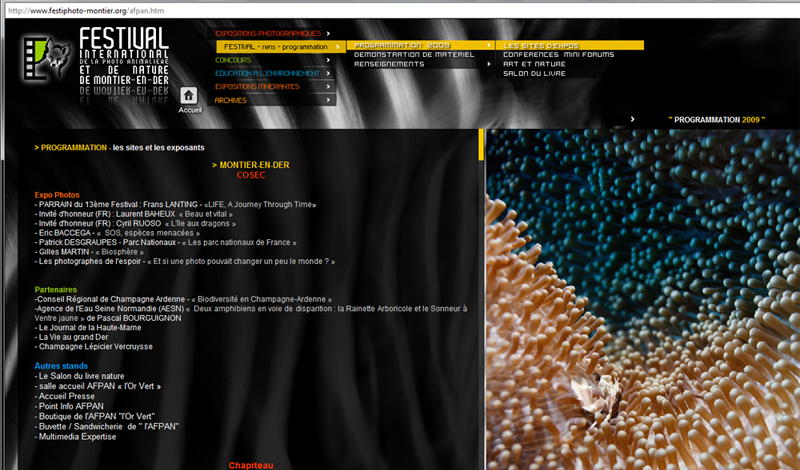The width and height of the screenshot is (800, 470).
Task: Select Démonstration de Matériel submenu entry
Action: click(x=414, y=55)
